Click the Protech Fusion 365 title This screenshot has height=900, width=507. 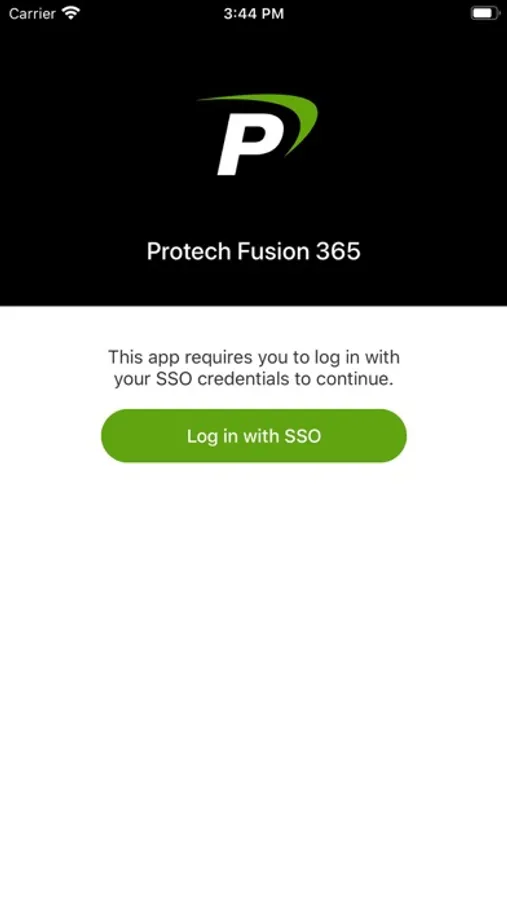coord(254,251)
